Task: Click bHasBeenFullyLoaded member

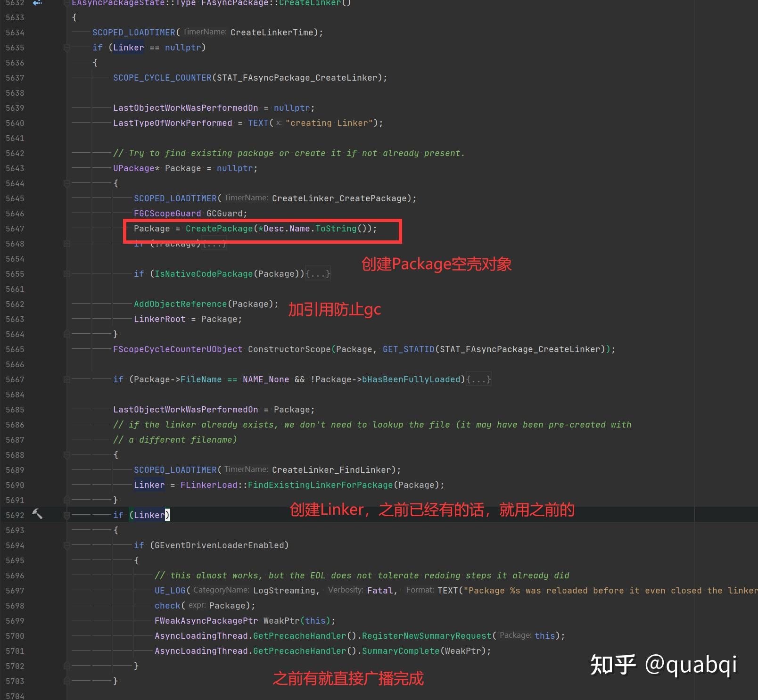Action: coord(411,379)
